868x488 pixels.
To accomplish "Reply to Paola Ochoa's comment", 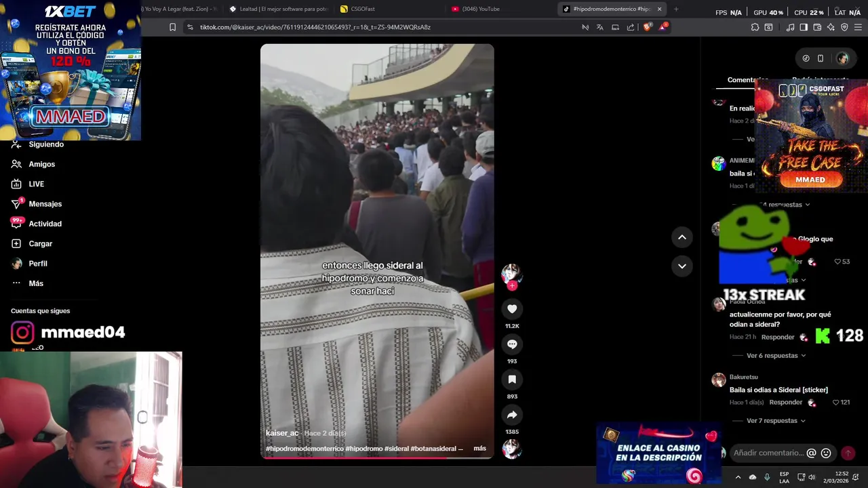I will click(x=777, y=337).
